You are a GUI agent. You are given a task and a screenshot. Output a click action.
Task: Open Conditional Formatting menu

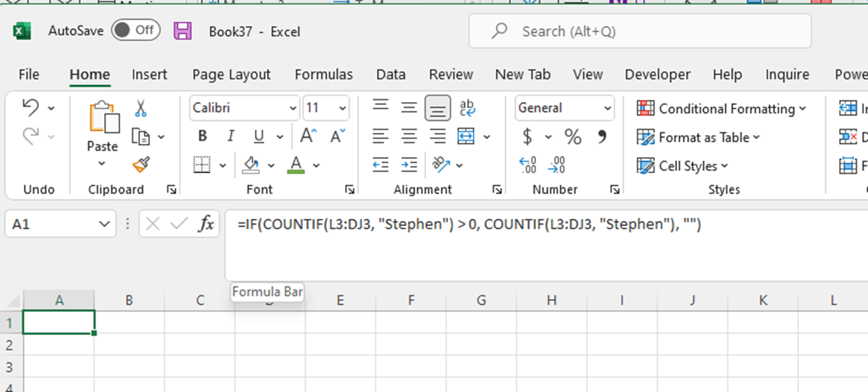[721, 108]
